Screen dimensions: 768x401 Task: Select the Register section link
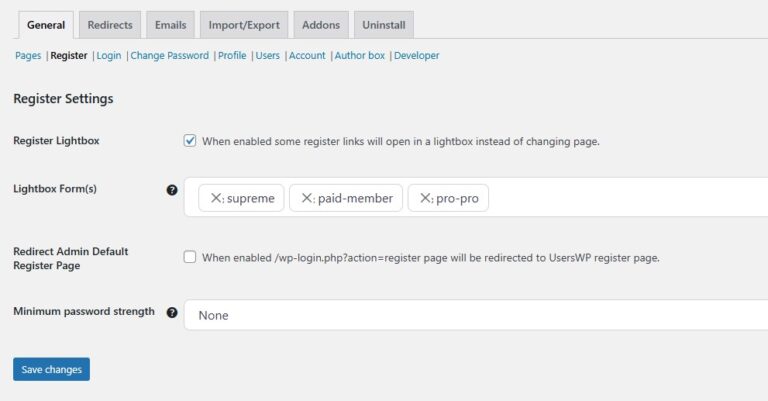tap(69, 55)
